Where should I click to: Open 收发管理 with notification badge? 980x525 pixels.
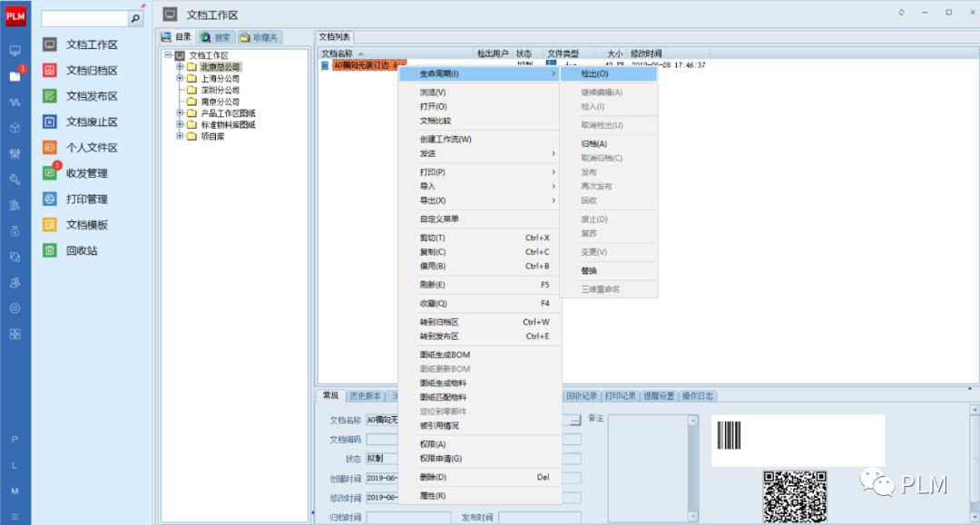pos(86,173)
